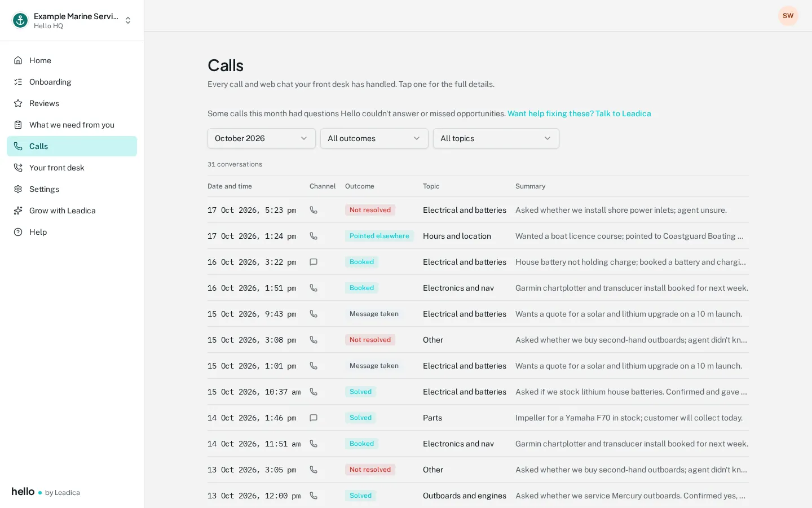Click the chat channel icon for 16 Oct 3:22 pm
The image size is (812, 508).
tap(314, 262)
